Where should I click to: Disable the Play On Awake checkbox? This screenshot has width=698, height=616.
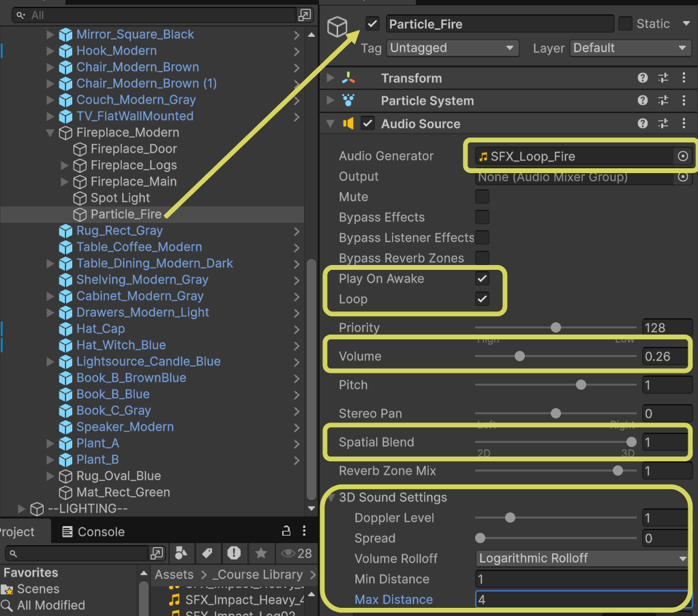coord(482,279)
